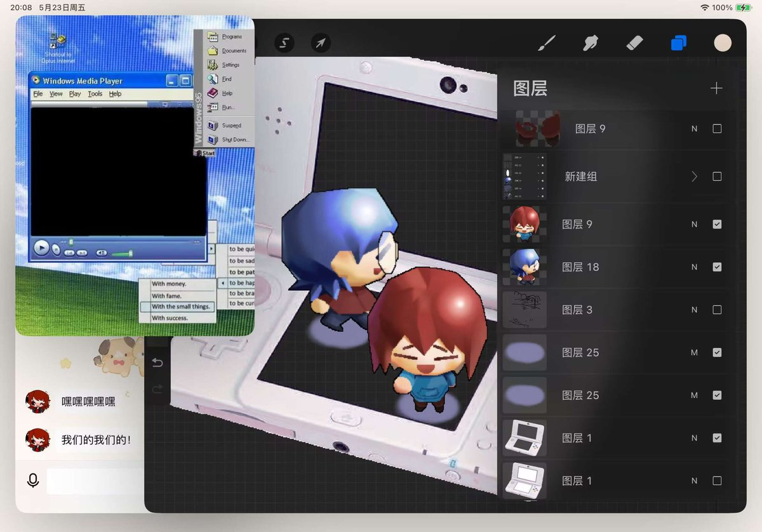Click the Shut Down icon in Start menu
Image resolution: width=762 pixels, height=532 pixels.
point(213,140)
